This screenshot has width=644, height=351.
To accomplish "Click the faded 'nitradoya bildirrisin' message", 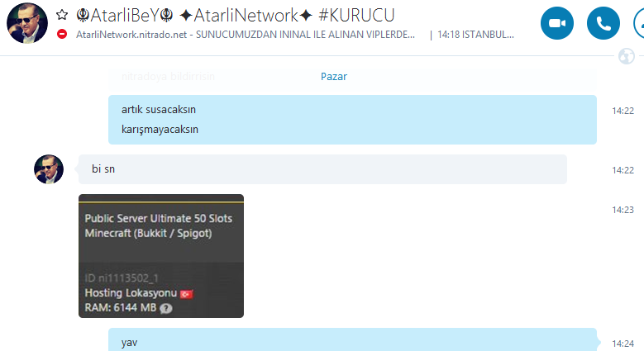I will (x=168, y=76).
